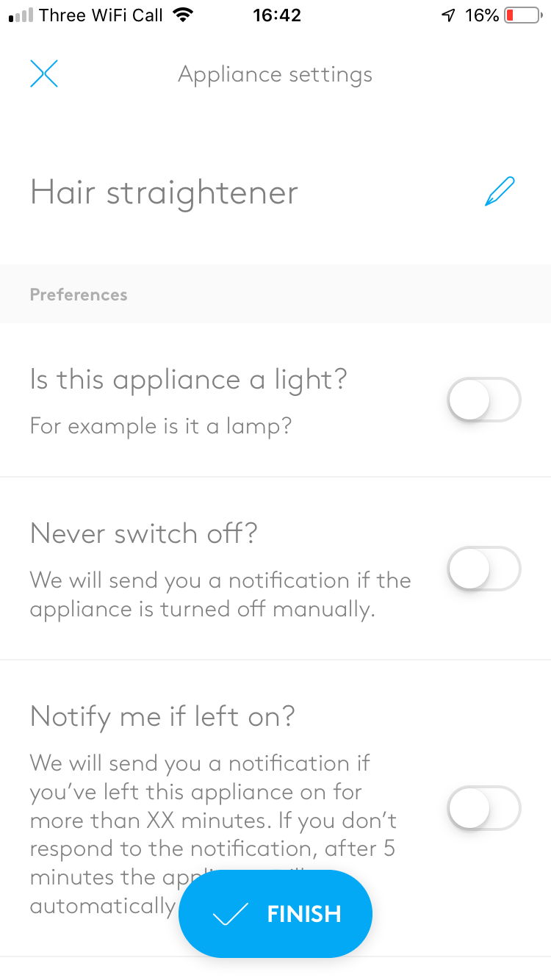The width and height of the screenshot is (551, 980).
Task: Tap the "Appliance settings" title
Action: [x=275, y=74]
